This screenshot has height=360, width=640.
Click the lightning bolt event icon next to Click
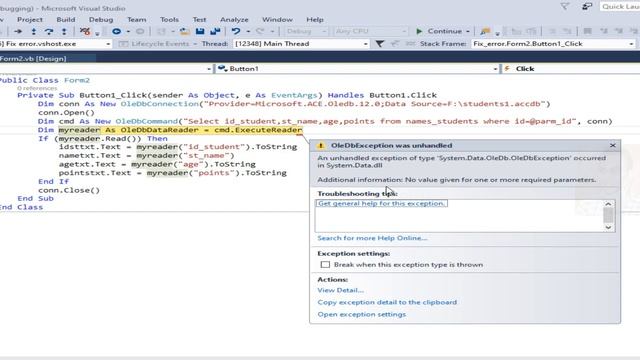click(x=507, y=69)
